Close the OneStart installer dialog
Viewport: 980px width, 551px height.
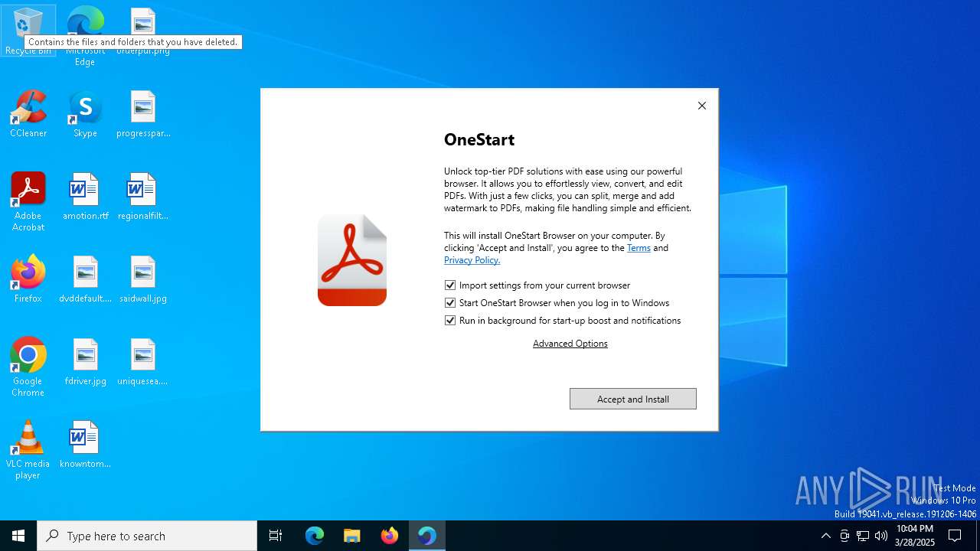(702, 106)
